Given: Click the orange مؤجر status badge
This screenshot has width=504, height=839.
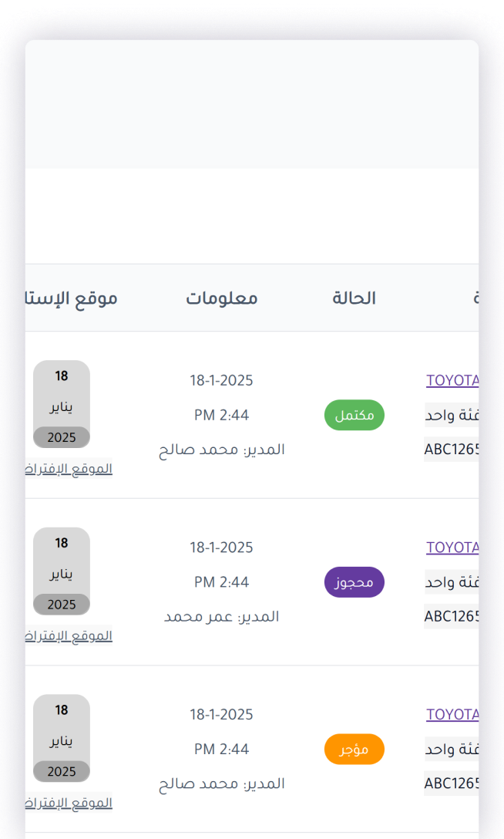Looking at the screenshot, I should [x=354, y=750].
